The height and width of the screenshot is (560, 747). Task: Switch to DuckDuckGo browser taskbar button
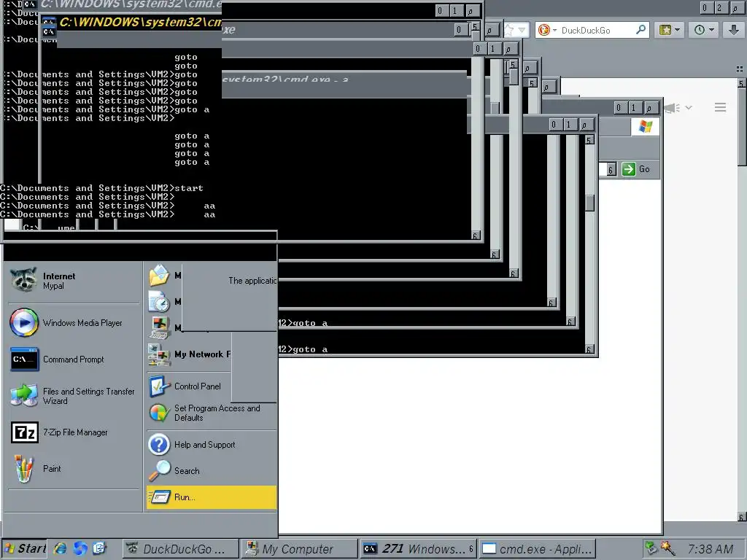pos(181,549)
